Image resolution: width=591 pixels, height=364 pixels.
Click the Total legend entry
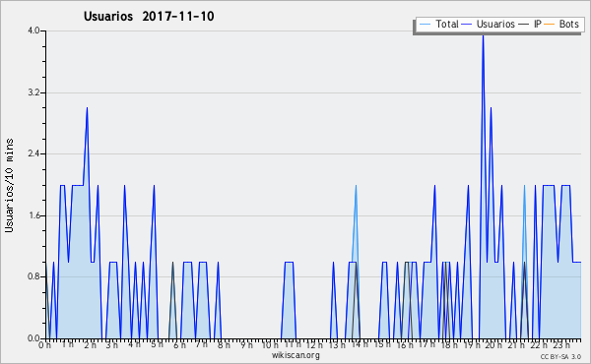pos(438,24)
